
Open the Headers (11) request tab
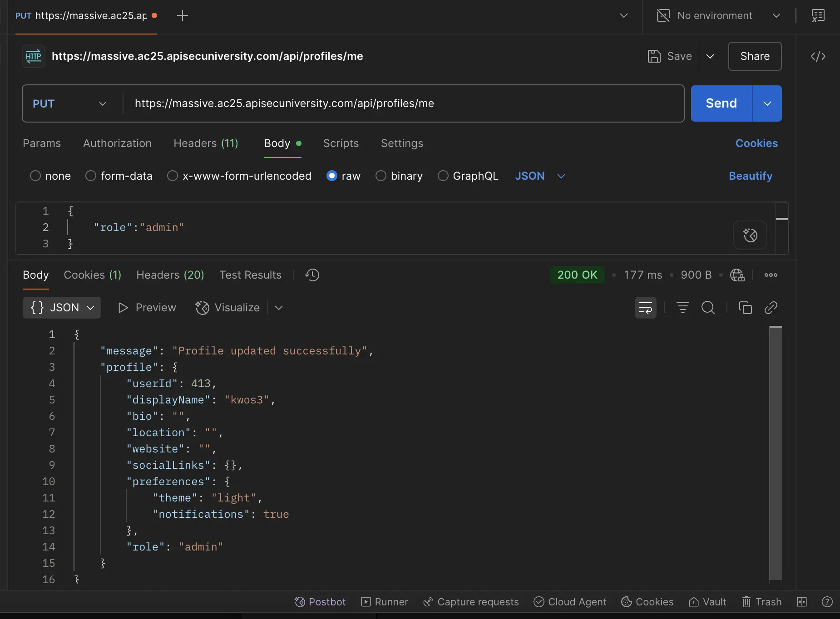206,143
